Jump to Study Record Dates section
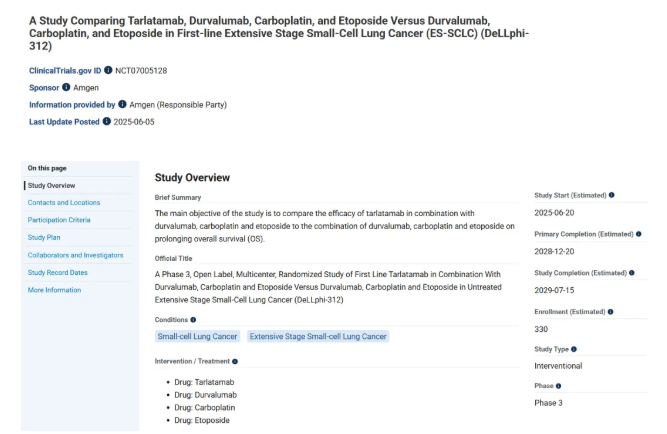Image resolution: width=667 pixels, height=434 pixels. click(x=58, y=272)
